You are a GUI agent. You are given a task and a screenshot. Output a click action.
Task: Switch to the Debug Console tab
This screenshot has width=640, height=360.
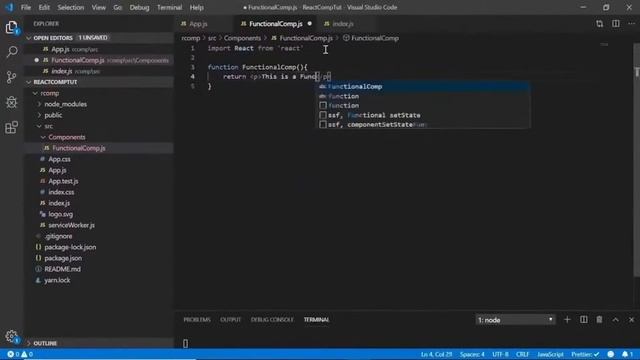click(x=272, y=320)
